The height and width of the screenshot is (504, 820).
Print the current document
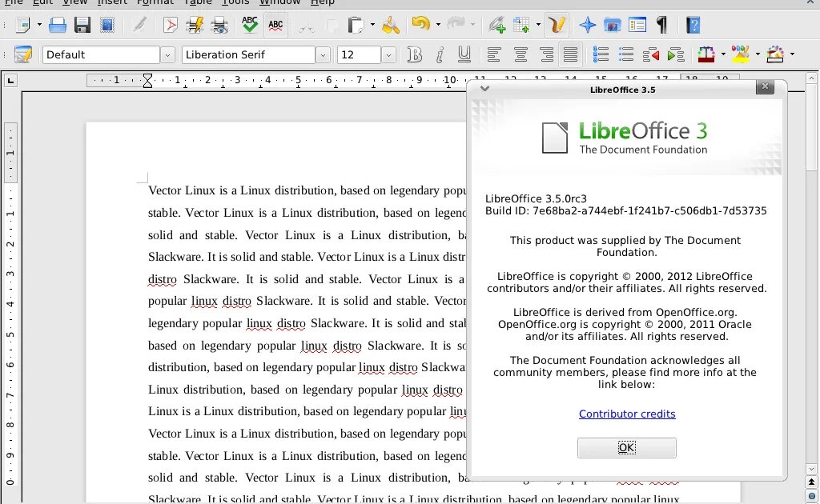tap(195, 25)
